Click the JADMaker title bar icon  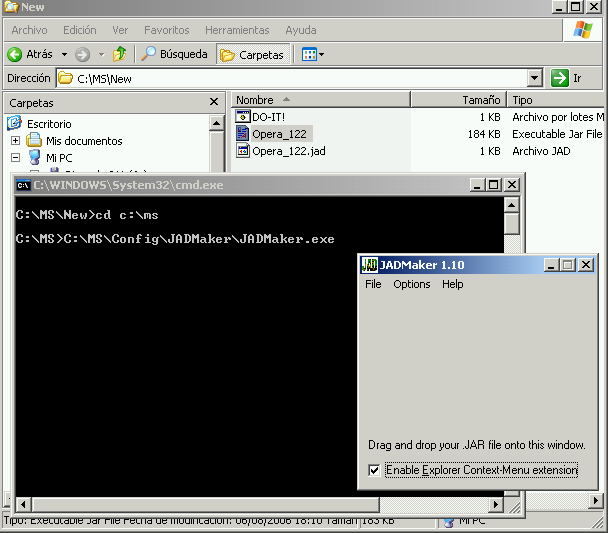368,265
